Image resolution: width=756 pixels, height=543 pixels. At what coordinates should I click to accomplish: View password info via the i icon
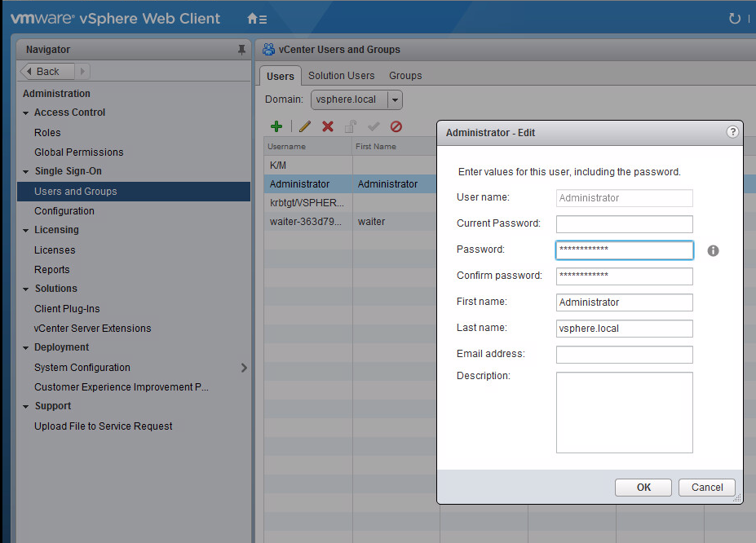[x=713, y=250]
